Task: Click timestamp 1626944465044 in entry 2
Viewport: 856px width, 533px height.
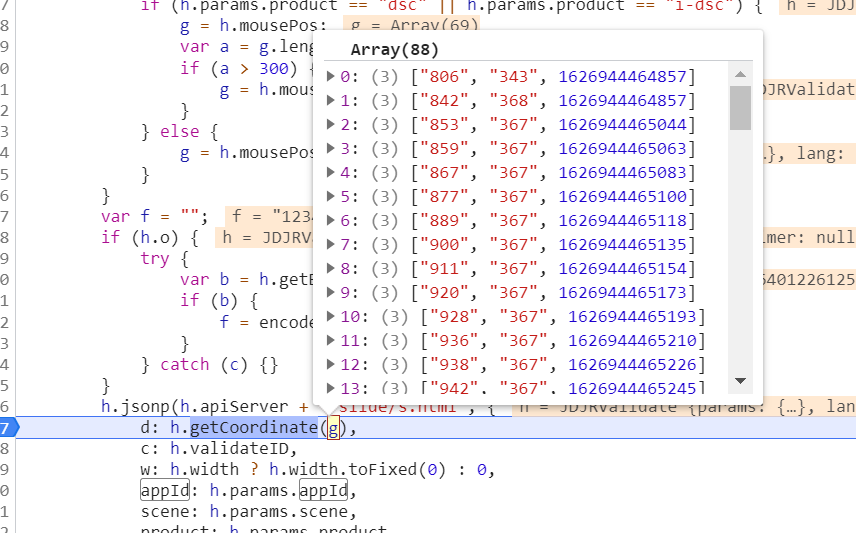Action: coord(622,125)
